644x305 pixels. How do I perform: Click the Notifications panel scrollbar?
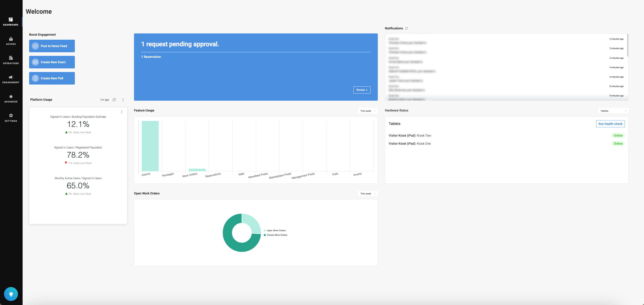click(x=627, y=45)
